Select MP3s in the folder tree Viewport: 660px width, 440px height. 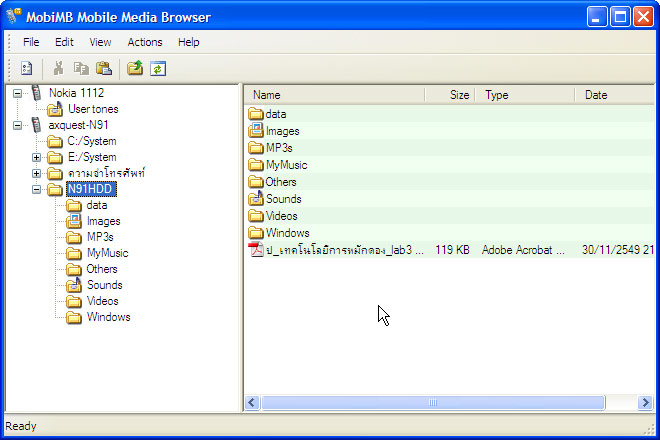coord(100,237)
